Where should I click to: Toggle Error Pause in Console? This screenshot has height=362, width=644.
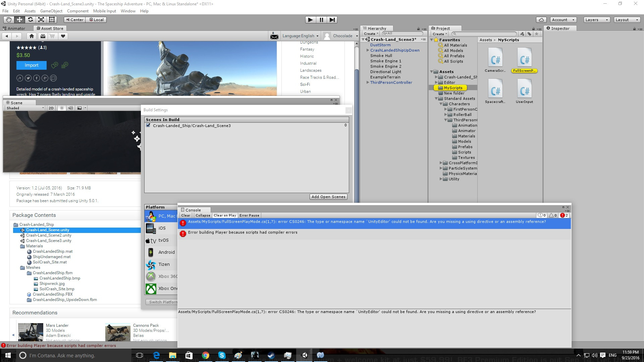click(249, 216)
